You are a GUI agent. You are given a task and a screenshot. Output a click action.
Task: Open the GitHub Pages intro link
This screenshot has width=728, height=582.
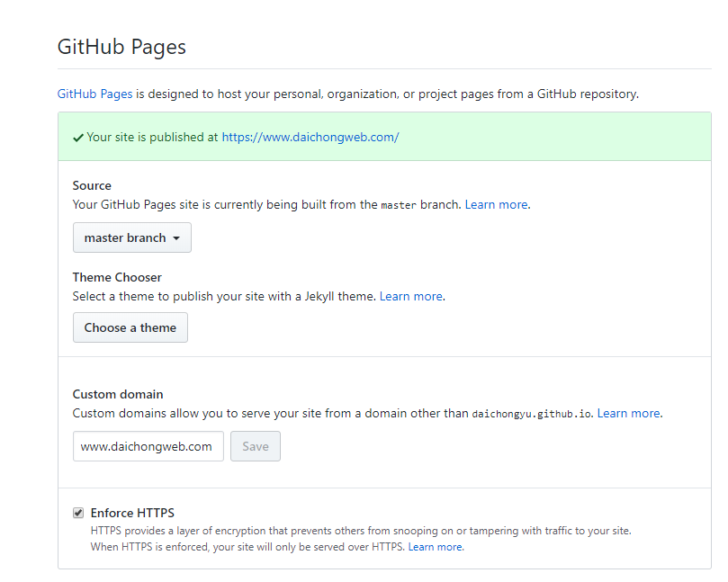(94, 94)
